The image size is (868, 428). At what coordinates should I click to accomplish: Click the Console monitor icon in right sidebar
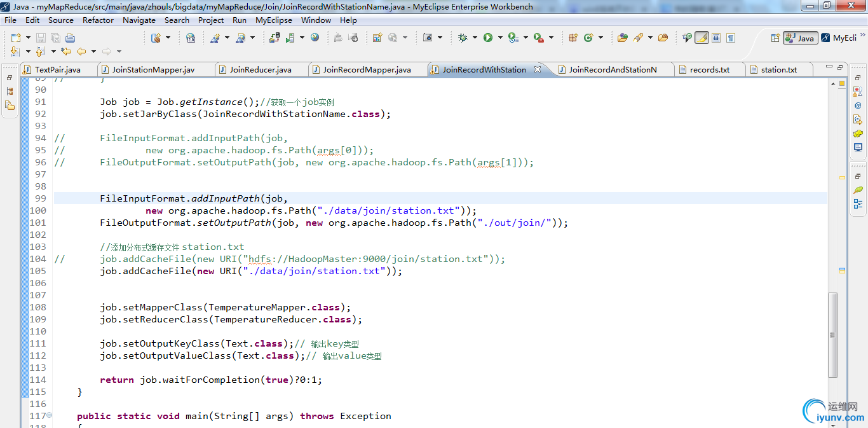(x=858, y=147)
